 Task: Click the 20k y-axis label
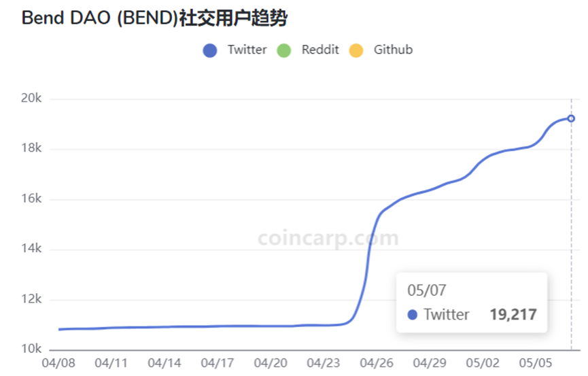pyautogui.click(x=31, y=98)
